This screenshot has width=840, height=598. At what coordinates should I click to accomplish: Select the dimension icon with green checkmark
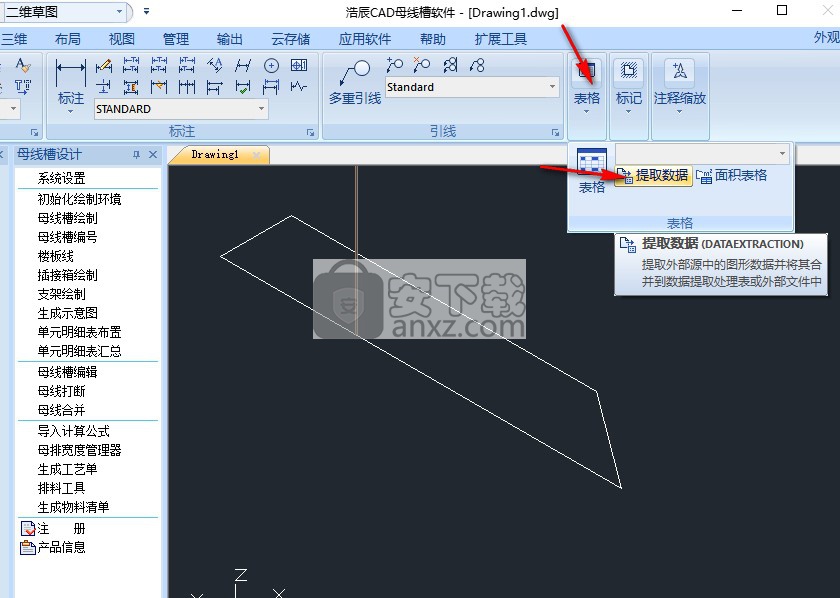coord(243,87)
